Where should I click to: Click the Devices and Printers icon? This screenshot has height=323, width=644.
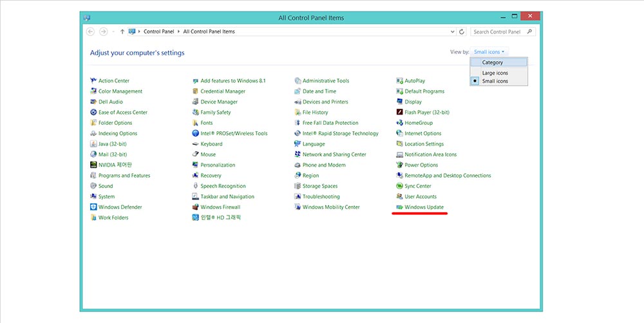(298, 102)
